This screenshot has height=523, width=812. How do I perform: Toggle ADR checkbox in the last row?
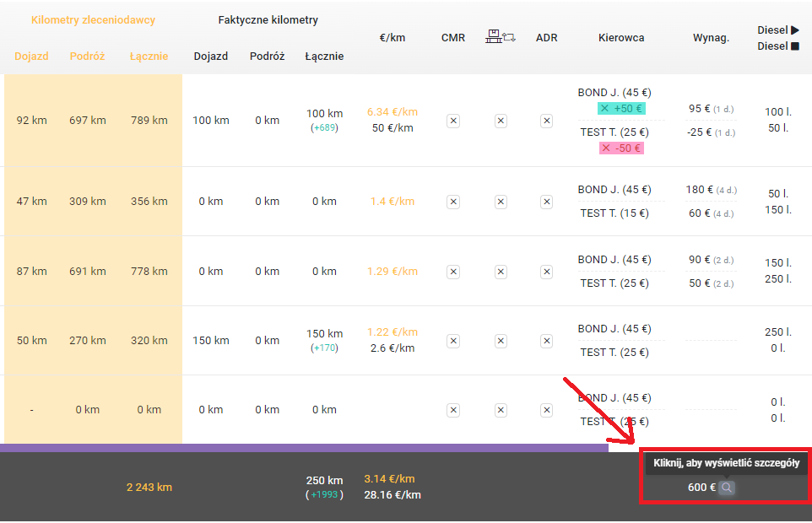pyautogui.click(x=546, y=410)
